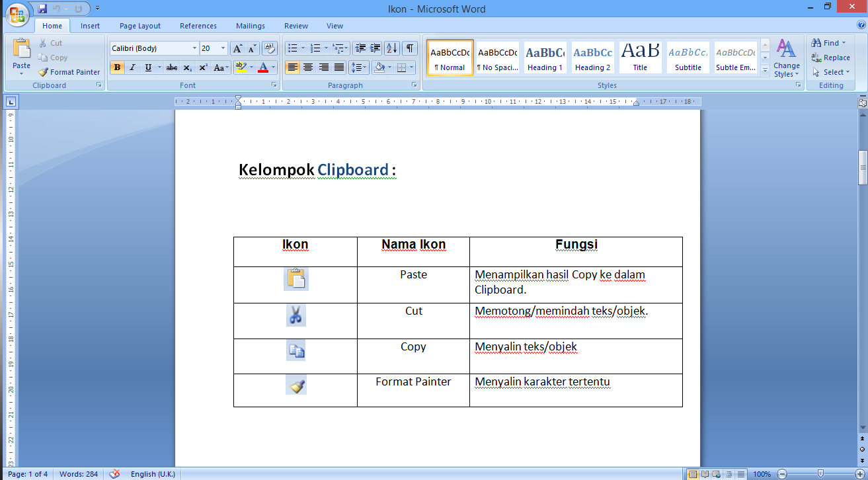Click the Center alignment icon
This screenshot has width=868, height=480.
pos(308,67)
